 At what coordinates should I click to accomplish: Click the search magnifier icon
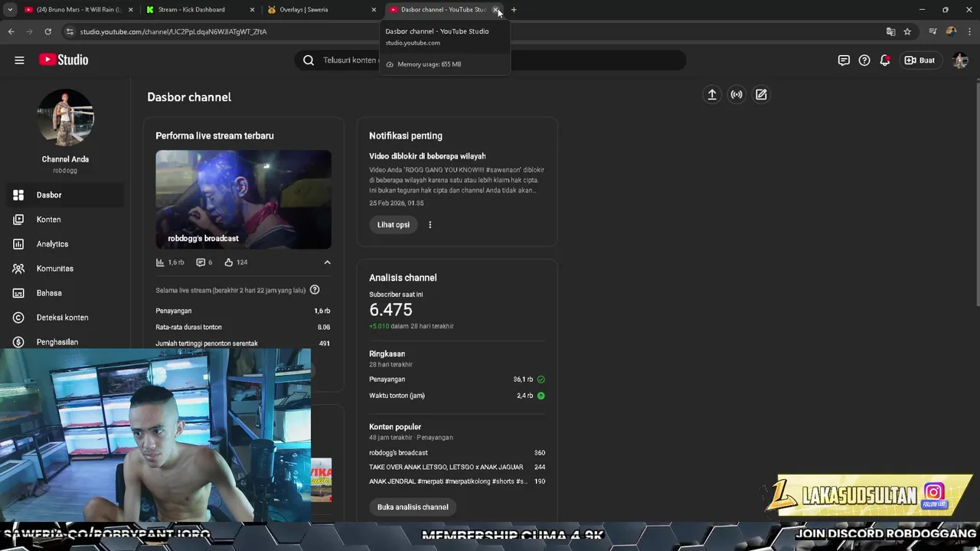click(x=309, y=60)
